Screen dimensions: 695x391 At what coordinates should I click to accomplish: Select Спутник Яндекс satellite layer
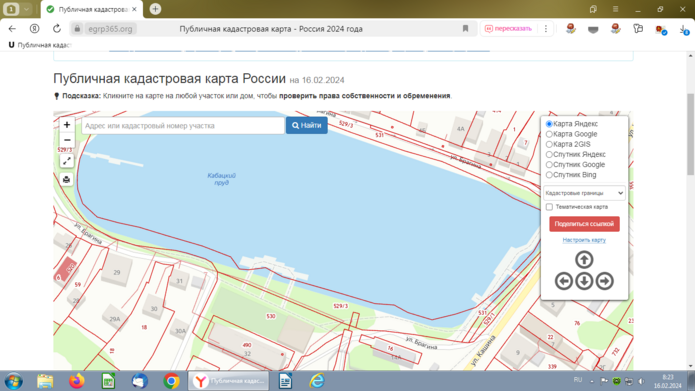click(x=549, y=155)
